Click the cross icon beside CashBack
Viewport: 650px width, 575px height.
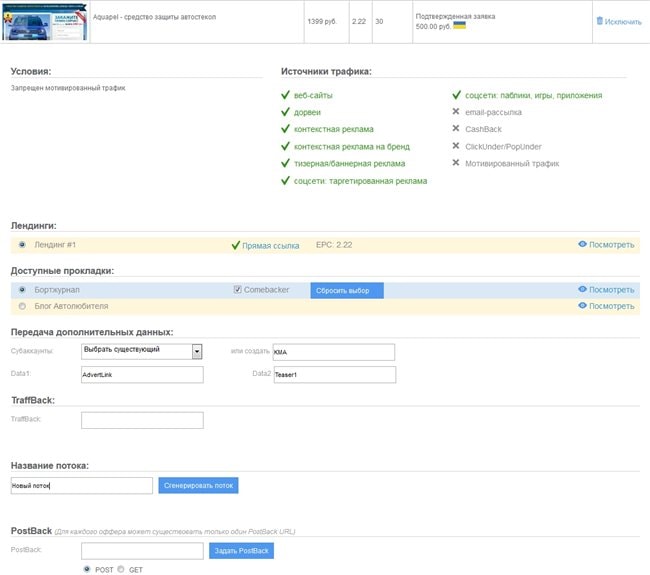(456, 129)
